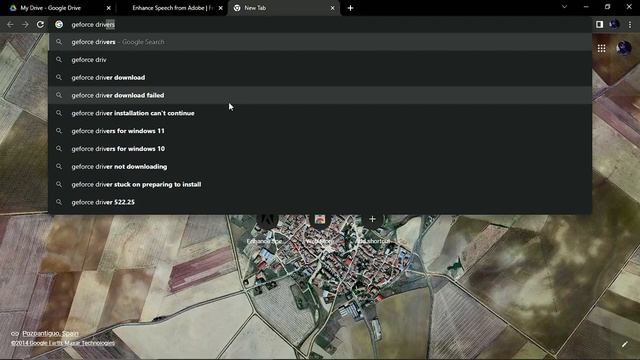640x360 pixels.
Task: Switch to Enhance Speech from Adobe tab
Action: tap(171, 8)
